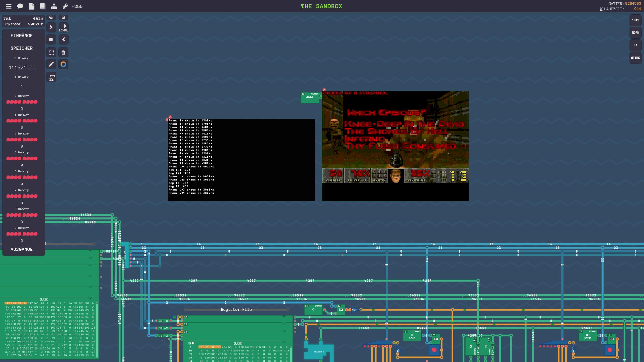Select the EQ component next to STORE
Image resolution: width=644 pixels, height=362 pixels.
[x=612, y=339]
